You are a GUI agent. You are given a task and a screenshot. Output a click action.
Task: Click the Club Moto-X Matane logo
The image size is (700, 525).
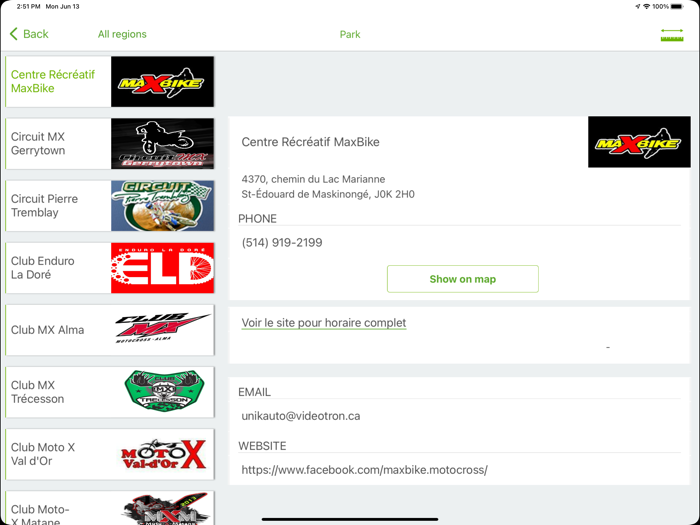click(165, 508)
